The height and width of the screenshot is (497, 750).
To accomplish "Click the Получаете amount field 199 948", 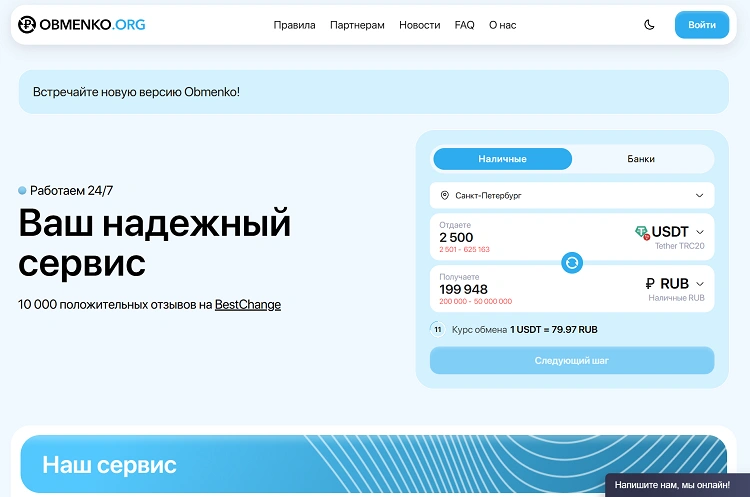I will click(x=463, y=289).
